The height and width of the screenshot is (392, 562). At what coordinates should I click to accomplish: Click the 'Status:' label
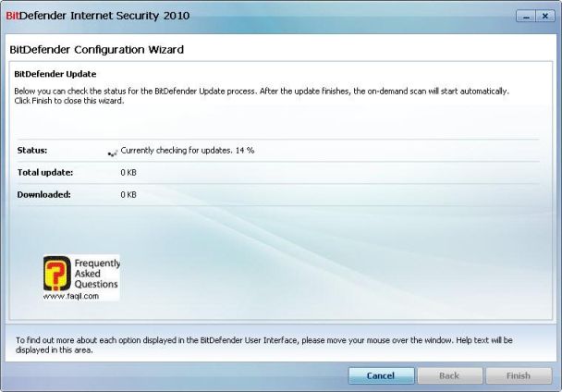pyautogui.click(x=32, y=151)
